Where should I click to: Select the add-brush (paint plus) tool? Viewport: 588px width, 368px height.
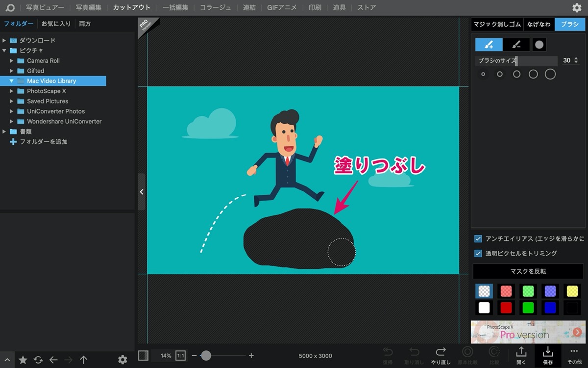coord(489,45)
